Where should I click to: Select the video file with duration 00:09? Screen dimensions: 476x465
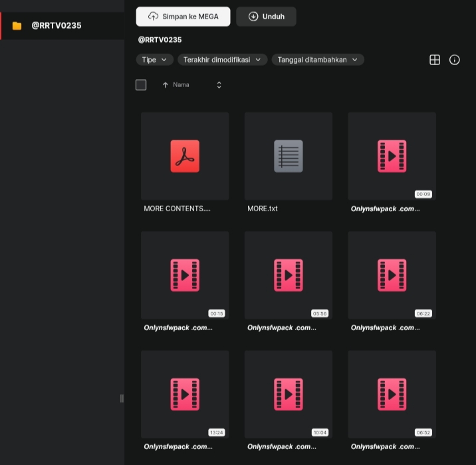point(392,156)
